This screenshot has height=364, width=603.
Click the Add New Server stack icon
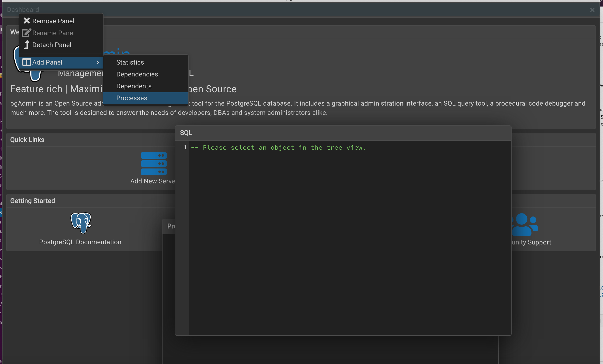(x=154, y=163)
